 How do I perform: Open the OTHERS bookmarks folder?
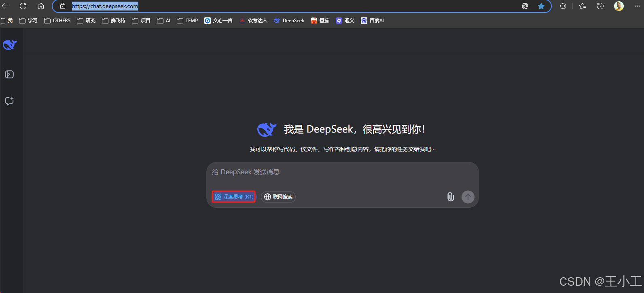click(x=57, y=21)
